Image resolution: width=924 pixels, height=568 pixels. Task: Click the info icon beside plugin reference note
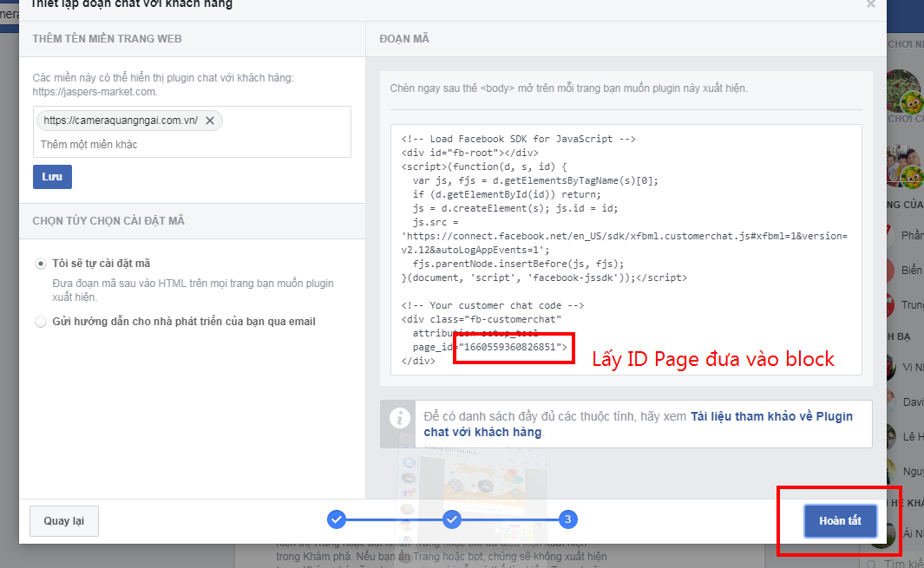point(399,419)
